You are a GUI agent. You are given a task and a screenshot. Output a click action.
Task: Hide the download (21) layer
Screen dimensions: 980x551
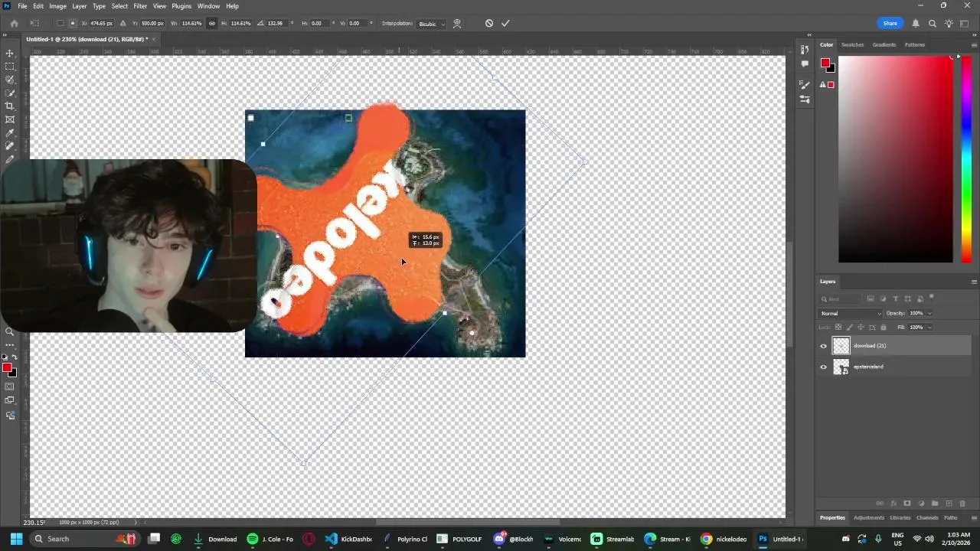824,346
